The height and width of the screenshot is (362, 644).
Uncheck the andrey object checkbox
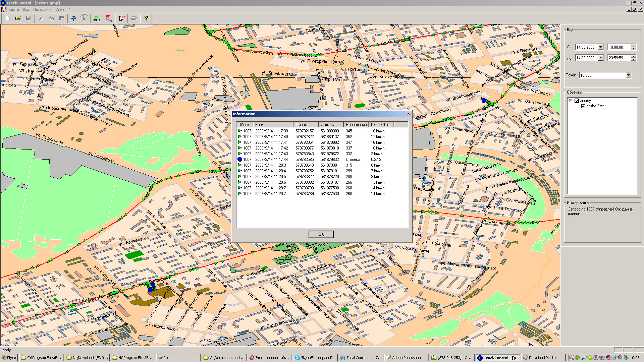(577, 101)
